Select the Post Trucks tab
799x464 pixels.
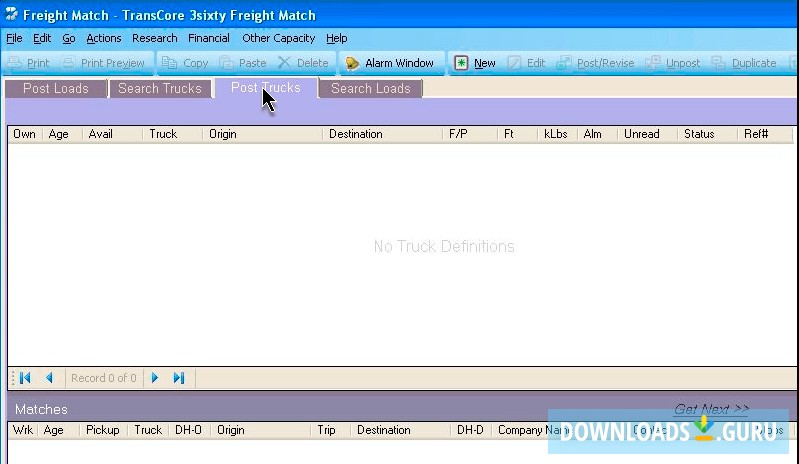[x=265, y=88]
